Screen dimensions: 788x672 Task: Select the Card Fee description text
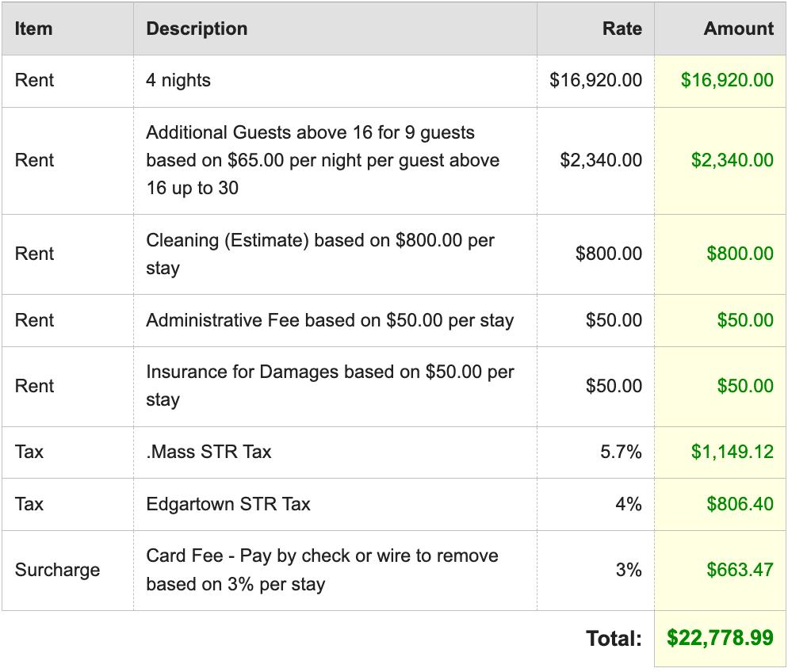[322, 570]
